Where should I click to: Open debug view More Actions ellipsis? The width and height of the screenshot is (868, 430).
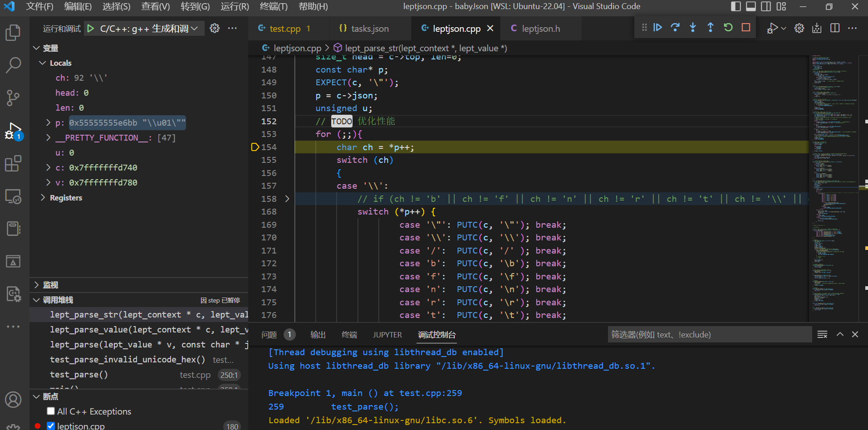(x=232, y=28)
